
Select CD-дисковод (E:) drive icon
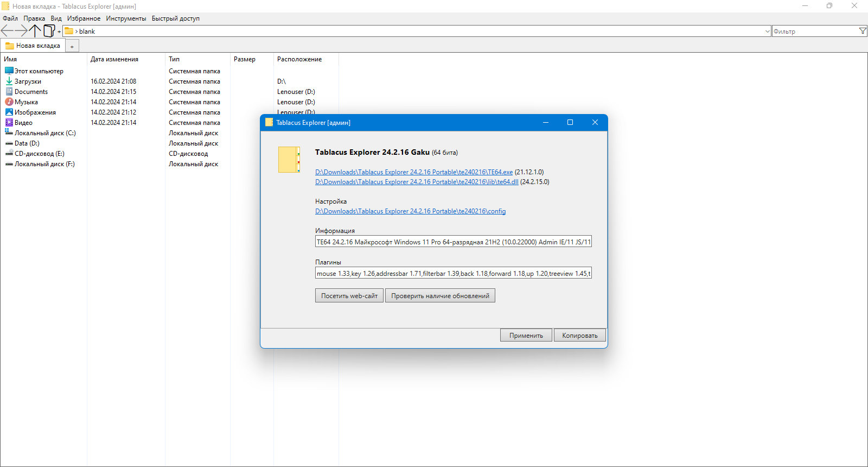tap(9, 153)
